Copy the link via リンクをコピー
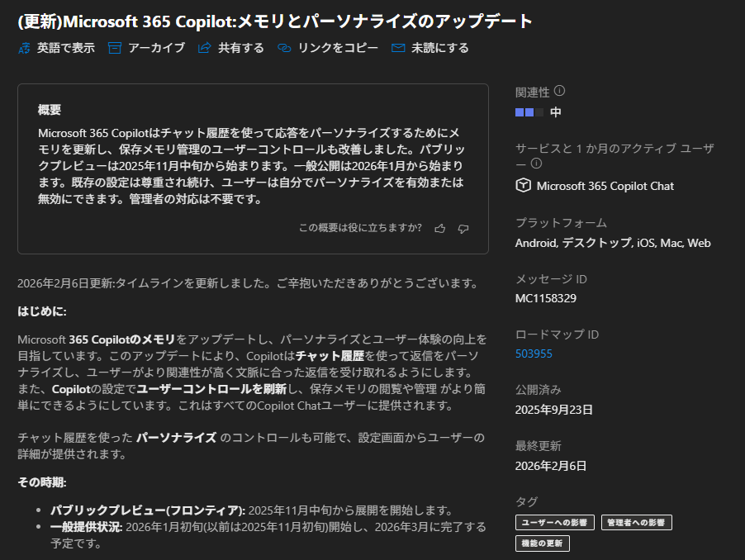 click(x=285, y=48)
